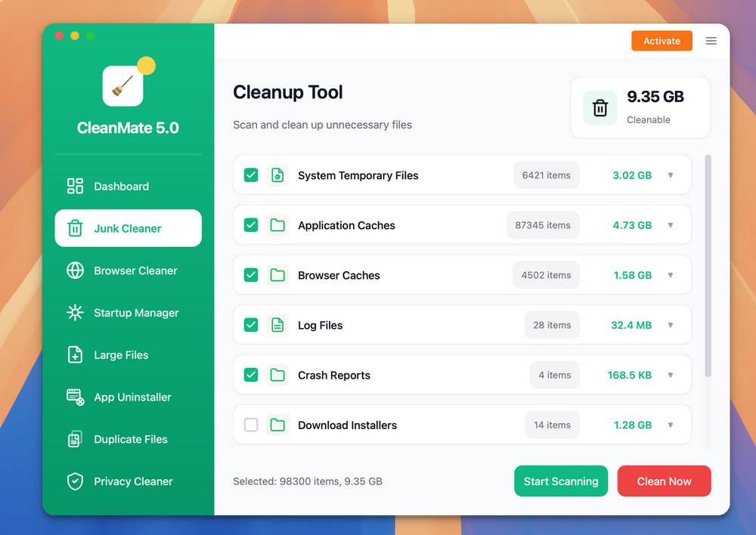The height and width of the screenshot is (535, 756).
Task: Click the 4.73 GB size value
Action: 632,225
